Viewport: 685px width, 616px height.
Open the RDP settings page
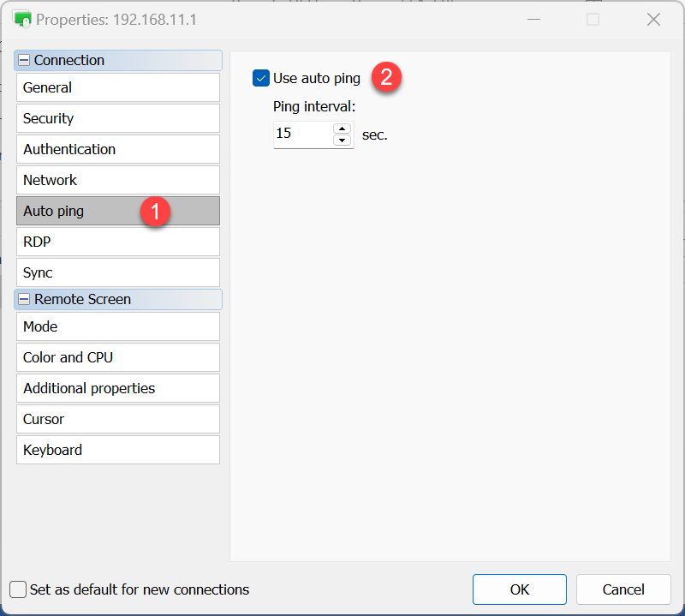click(x=117, y=242)
